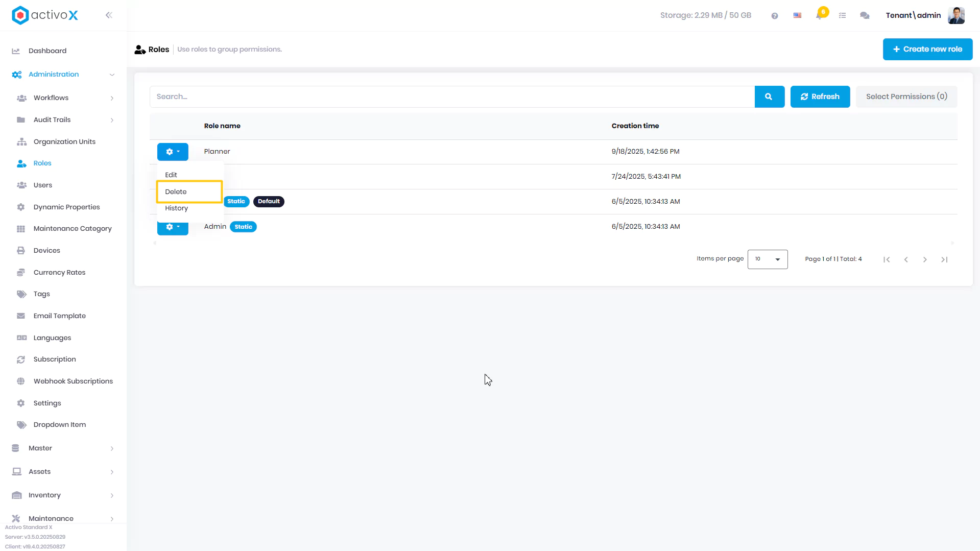Collapse the sidebar with double-chevron icon
Screen dimensions: 980x551
tap(109, 15)
